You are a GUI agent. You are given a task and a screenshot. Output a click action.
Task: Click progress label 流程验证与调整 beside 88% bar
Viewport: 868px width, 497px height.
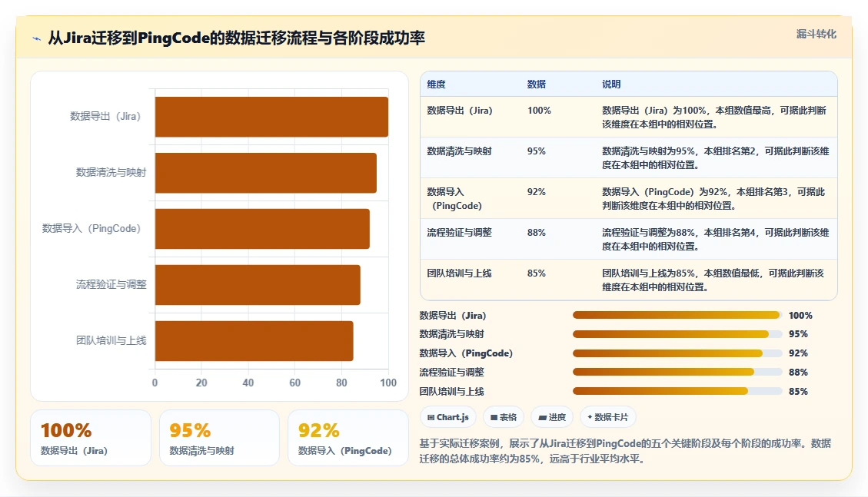tap(452, 372)
